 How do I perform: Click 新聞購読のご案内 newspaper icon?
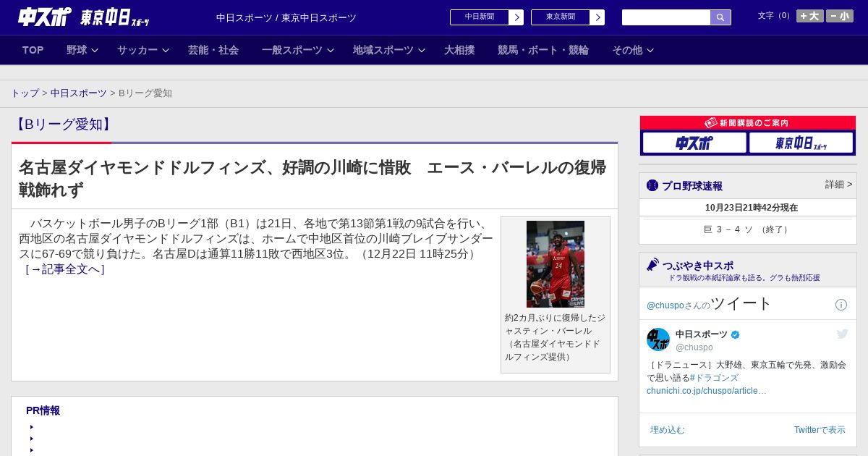[711, 123]
